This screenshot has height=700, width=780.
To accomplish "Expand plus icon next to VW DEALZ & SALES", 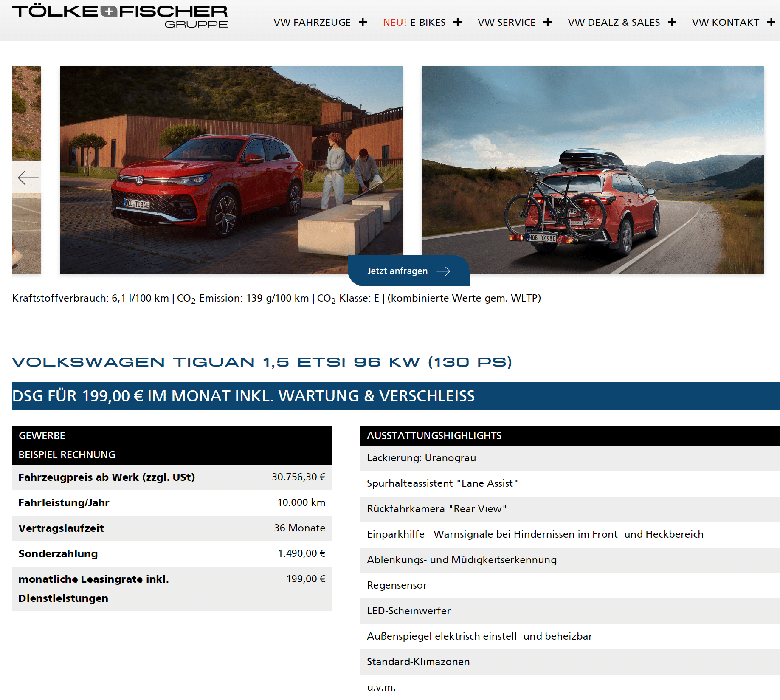I will click(672, 22).
